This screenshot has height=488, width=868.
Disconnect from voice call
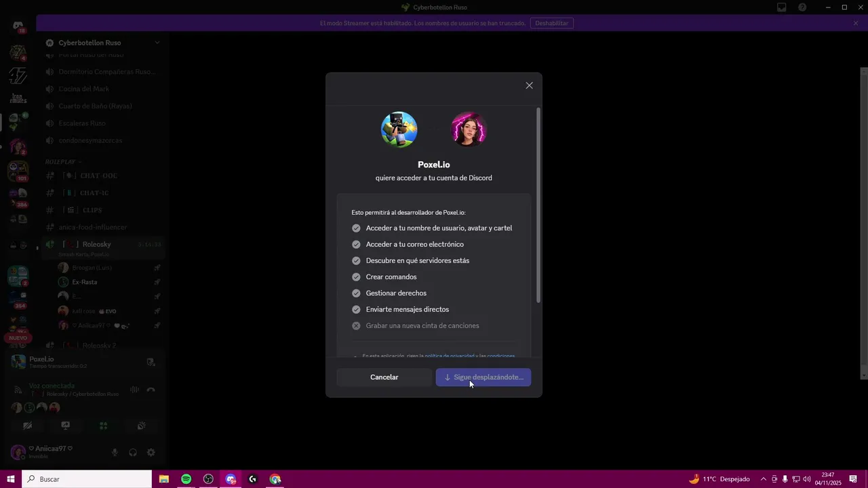tap(151, 390)
